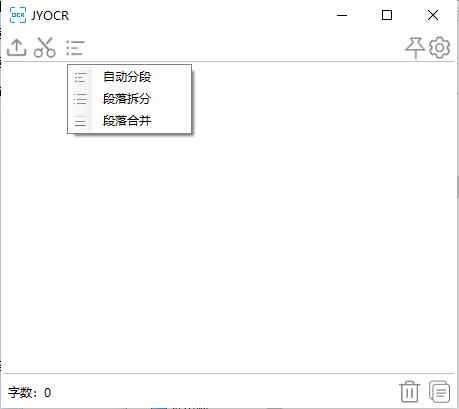Open the settings gear

(x=439, y=48)
